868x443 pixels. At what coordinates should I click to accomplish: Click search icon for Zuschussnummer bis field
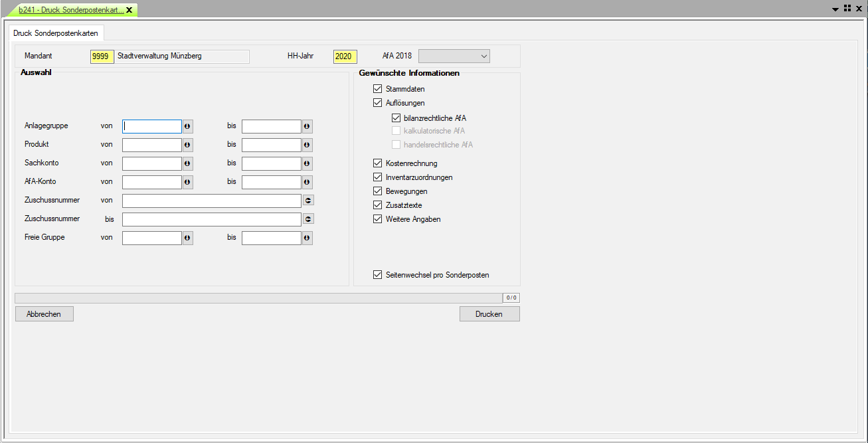pos(308,219)
